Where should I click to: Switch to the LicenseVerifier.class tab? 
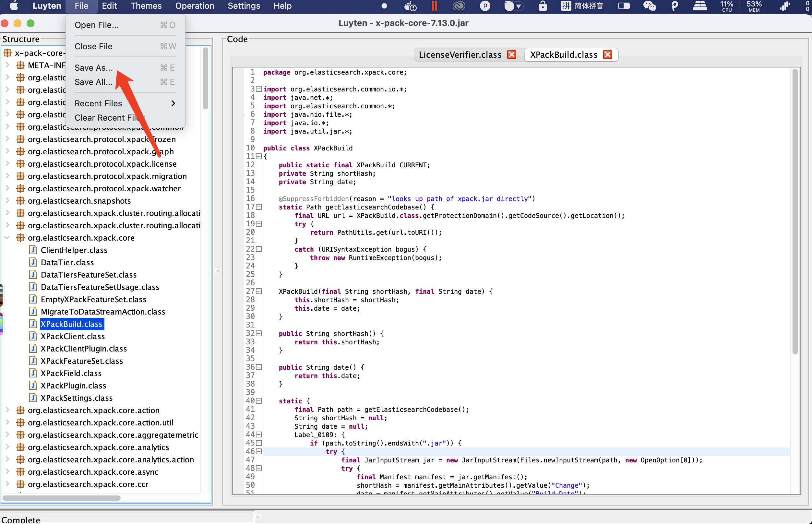(x=460, y=54)
